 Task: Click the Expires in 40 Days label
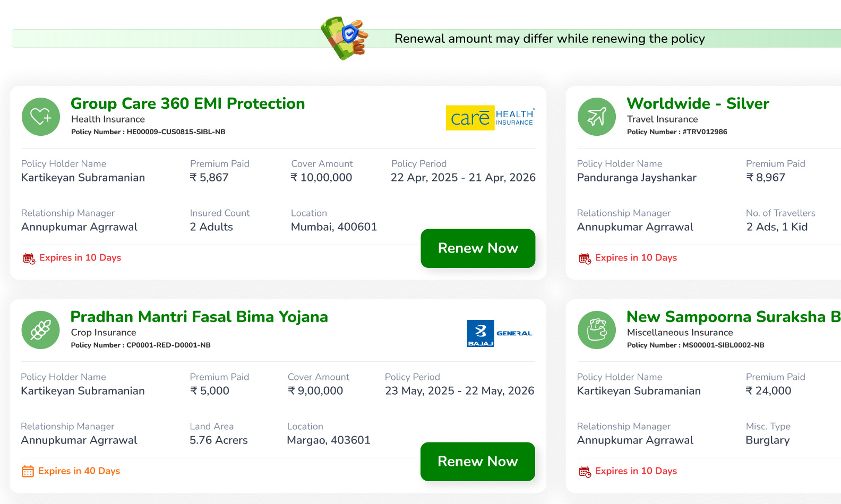pyautogui.click(x=79, y=471)
